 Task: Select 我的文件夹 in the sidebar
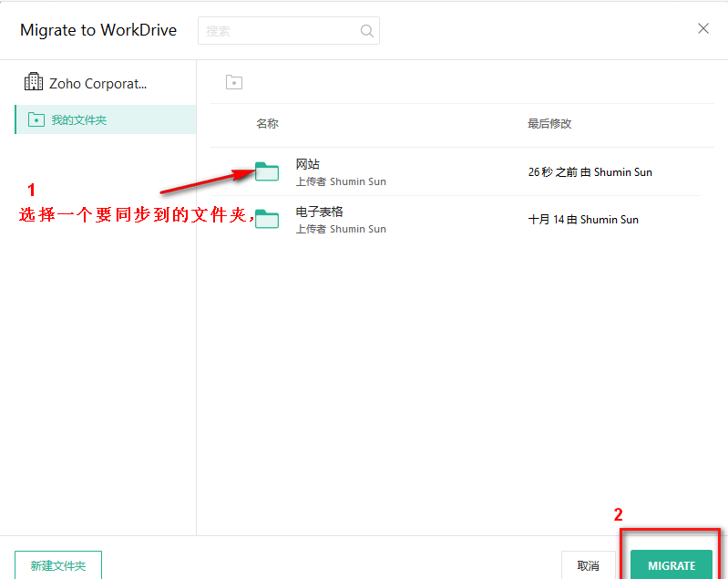click(106, 119)
